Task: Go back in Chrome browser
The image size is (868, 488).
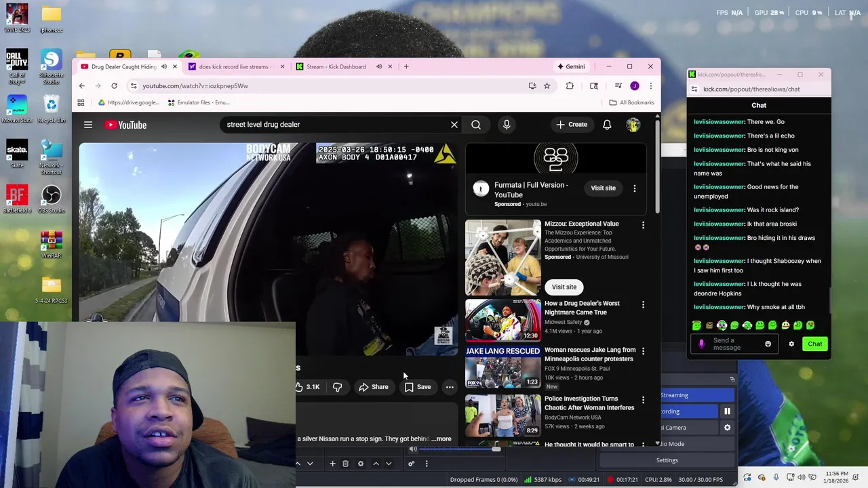Action: (81, 86)
